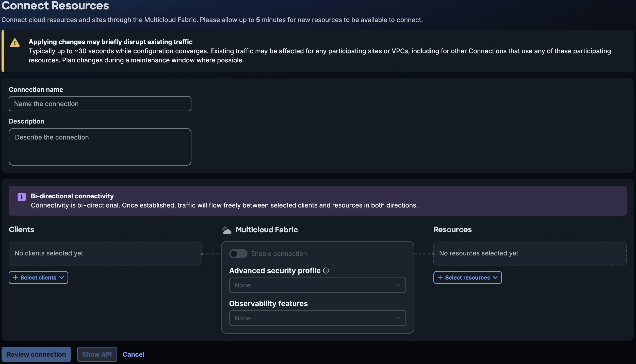636x364 pixels.
Task: Cancel the connection setup
Action: tap(134, 354)
